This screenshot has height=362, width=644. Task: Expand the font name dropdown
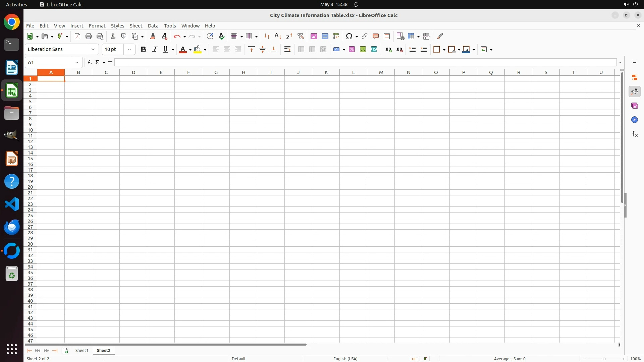(93, 50)
